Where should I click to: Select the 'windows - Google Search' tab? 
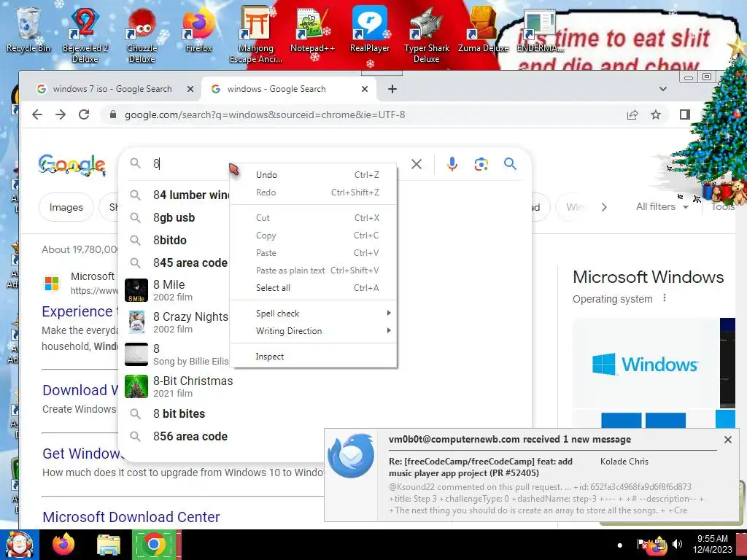pos(276,89)
